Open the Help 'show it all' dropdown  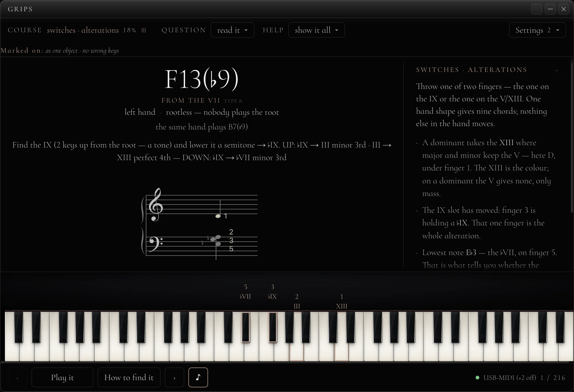pyautogui.click(x=316, y=30)
